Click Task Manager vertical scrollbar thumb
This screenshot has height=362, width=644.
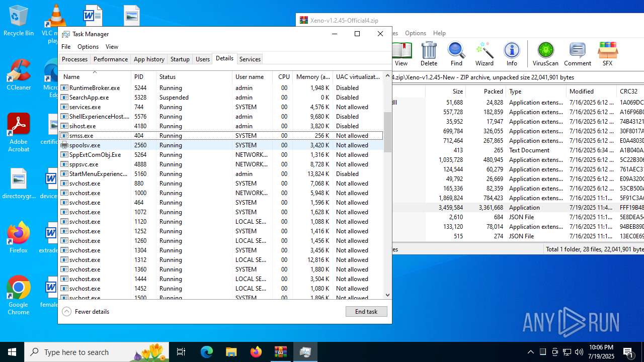(387, 132)
